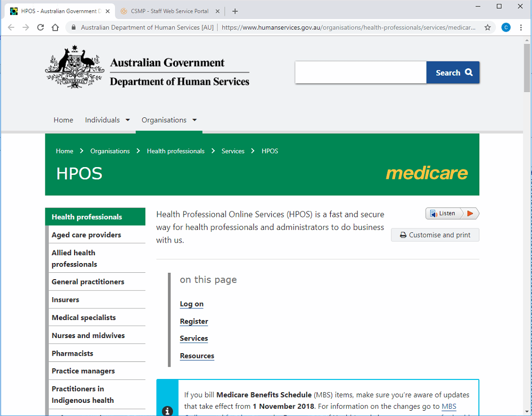Open Nurses and midwives sidebar link
Viewport: 532px width, 416px height.
click(88, 336)
